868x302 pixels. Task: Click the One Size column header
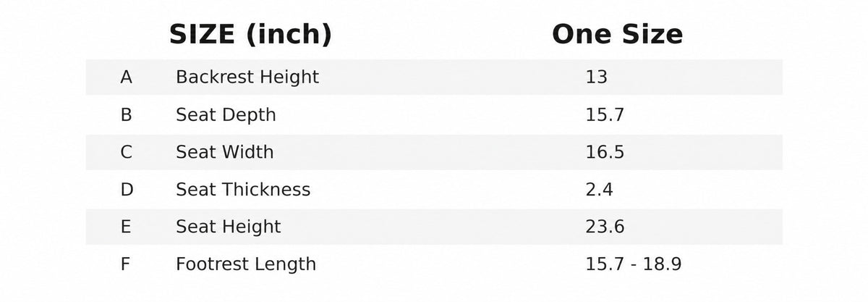(617, 34)
